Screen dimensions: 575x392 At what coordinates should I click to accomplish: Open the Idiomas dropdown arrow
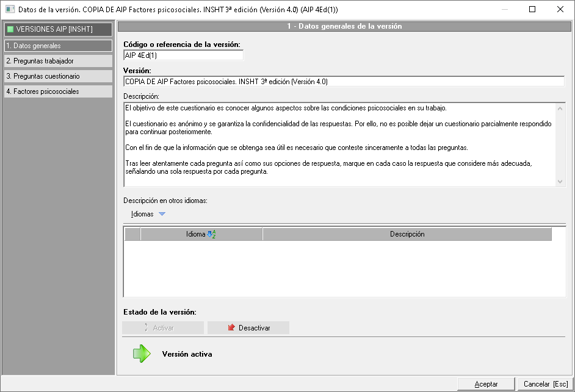(x=162, y=214)
